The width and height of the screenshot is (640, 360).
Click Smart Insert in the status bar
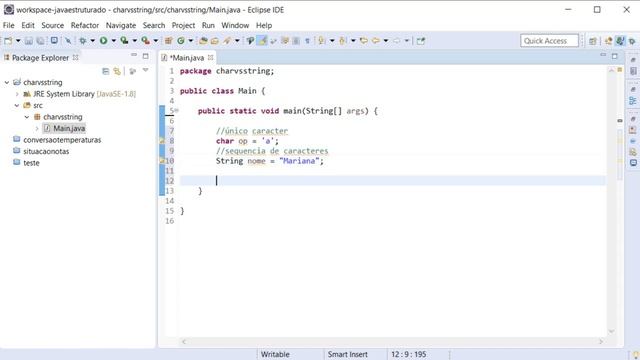click(x=347, y=354)
